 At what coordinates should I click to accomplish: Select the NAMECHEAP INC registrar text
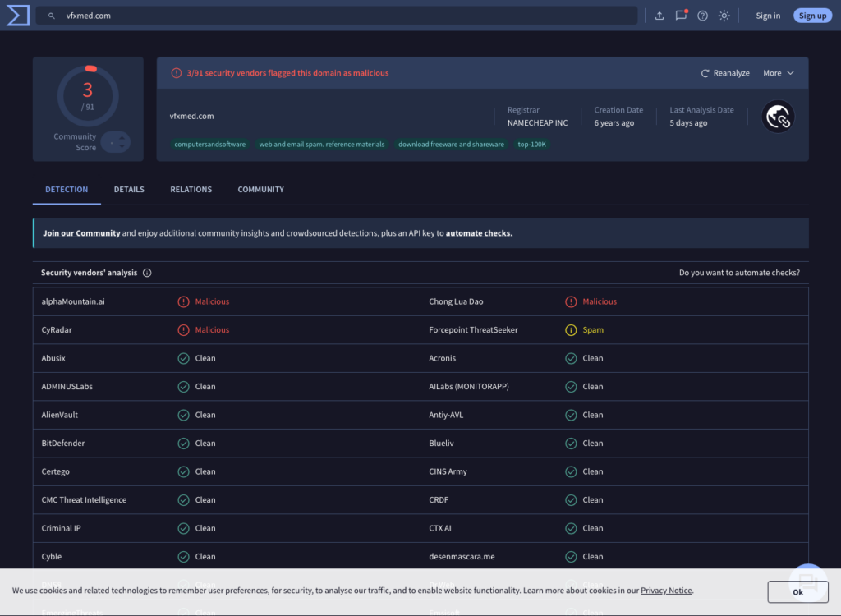pyautogui.click(x=537, y=123)
